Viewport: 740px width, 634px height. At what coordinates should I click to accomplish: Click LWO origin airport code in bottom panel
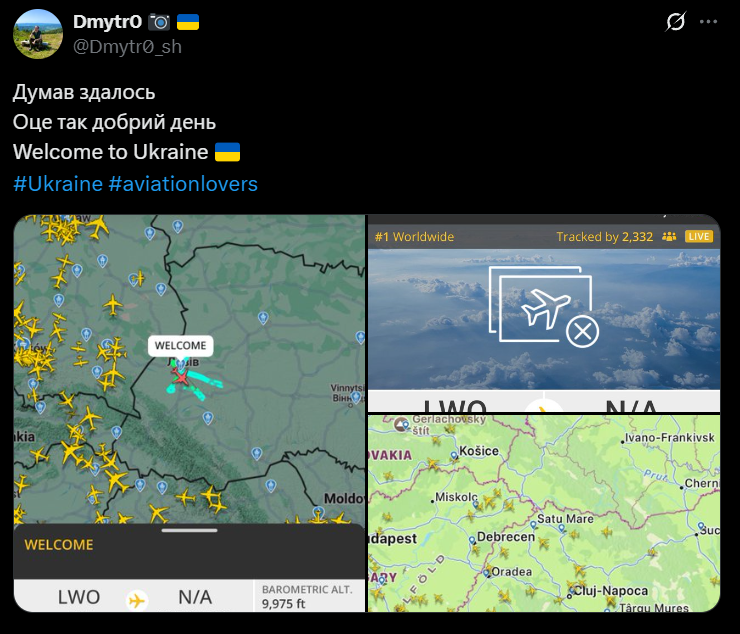(x=79, y=597)
